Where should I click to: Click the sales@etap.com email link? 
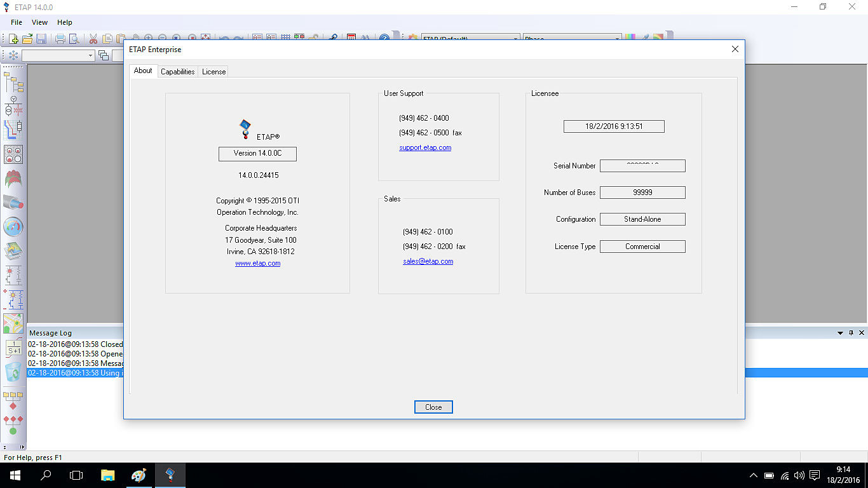[x=428, y=261]
